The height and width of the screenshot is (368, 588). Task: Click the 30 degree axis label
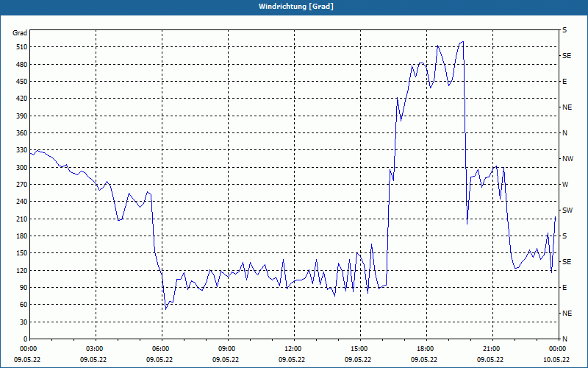[x=23, y=322]
